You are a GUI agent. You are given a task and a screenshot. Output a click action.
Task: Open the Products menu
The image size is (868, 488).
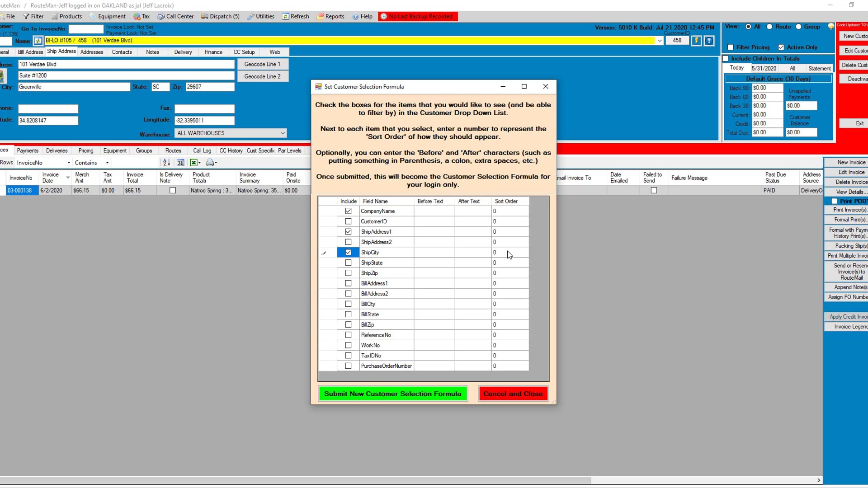(x=66, y=16)
